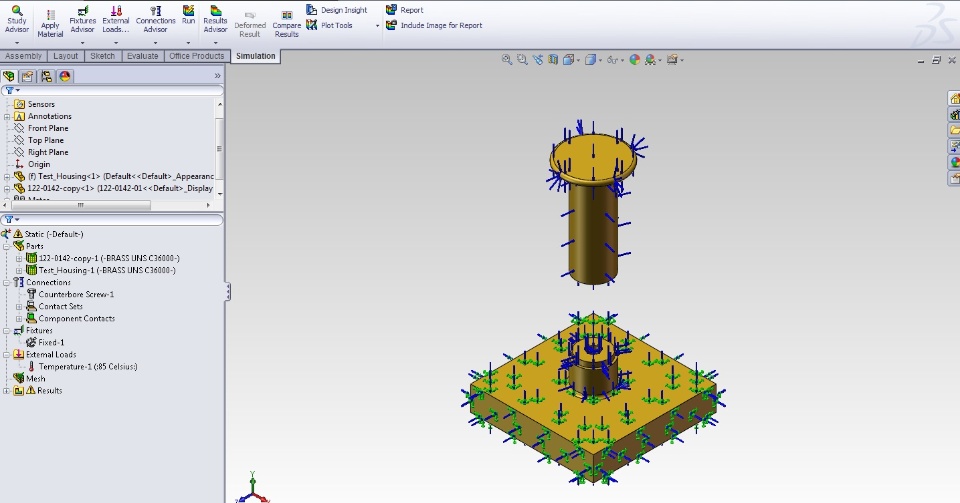Expand Test_Housing-1 brass part
The height and width of the screenshot is (503, 960).
coord(19,270)
